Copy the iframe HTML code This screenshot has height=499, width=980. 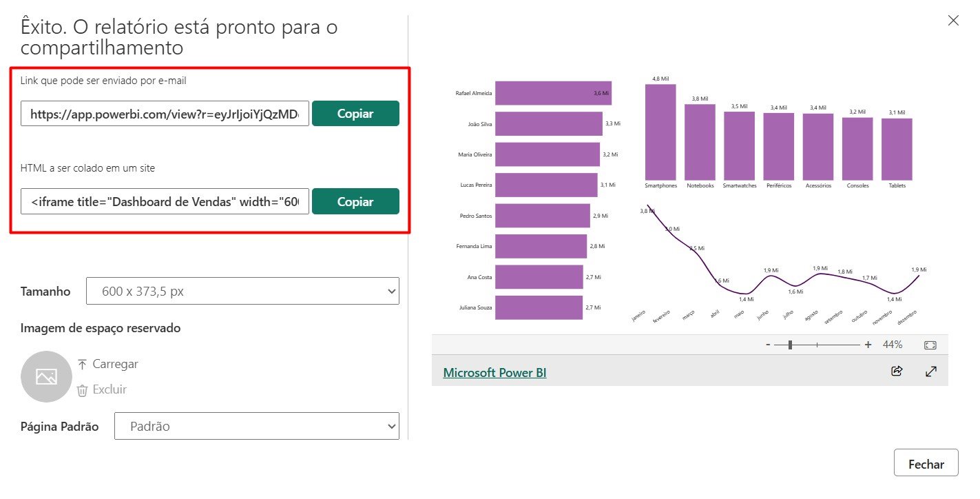pyautogui.click(x=355, y=202)
